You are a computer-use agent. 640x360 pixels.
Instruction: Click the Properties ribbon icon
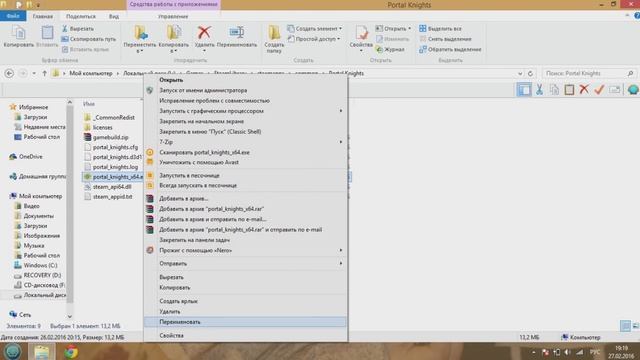point(361,33)
